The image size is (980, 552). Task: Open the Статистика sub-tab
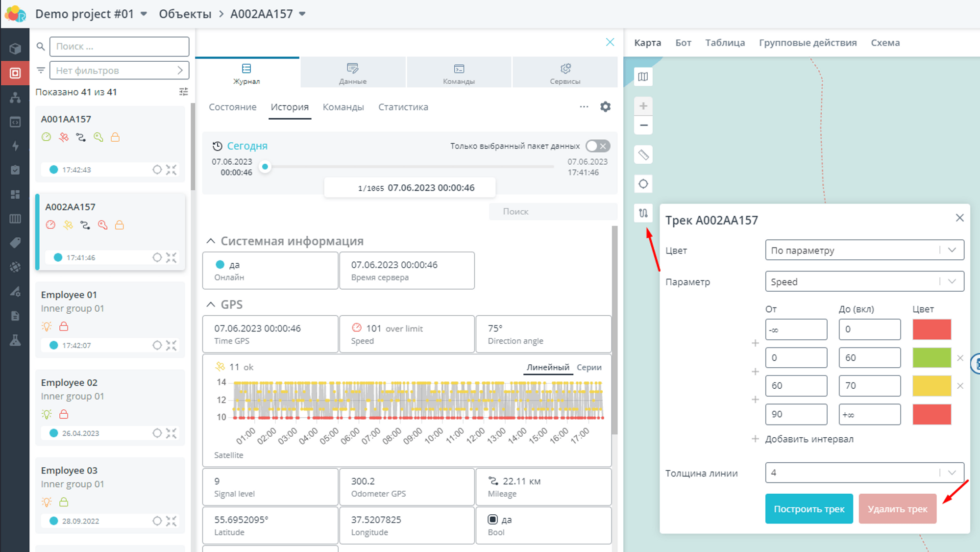click(403, 107)
